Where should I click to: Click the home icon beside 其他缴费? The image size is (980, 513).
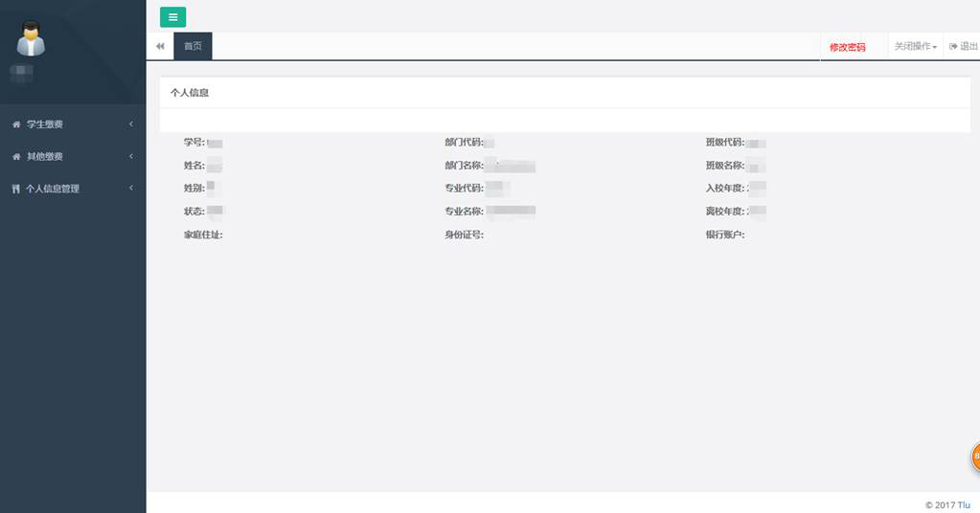click(15, 157)
